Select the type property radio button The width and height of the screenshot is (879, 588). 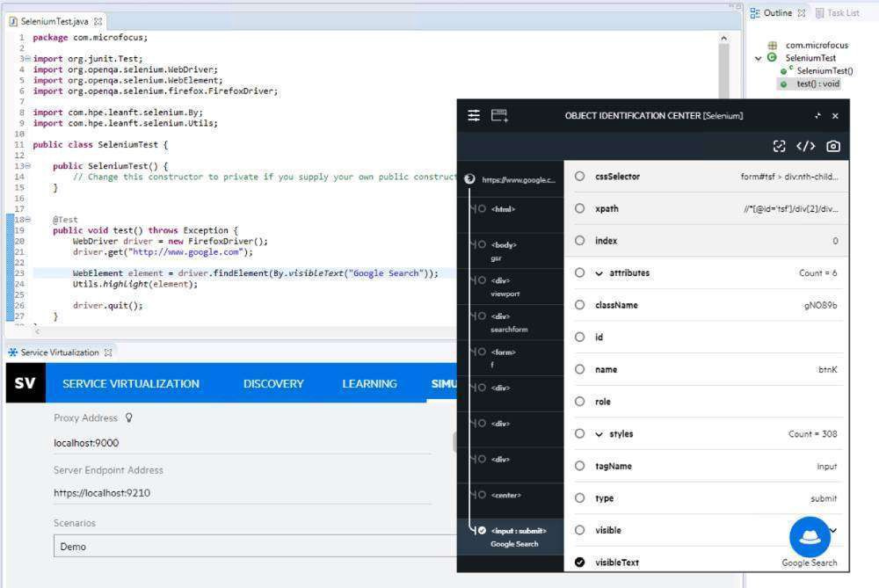[x=579, y=497]
